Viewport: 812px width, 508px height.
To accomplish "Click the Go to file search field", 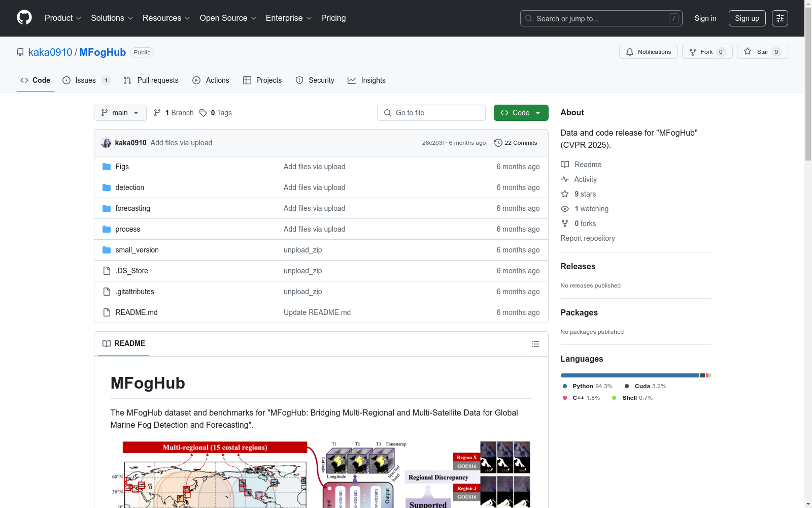I will [431, 113].
